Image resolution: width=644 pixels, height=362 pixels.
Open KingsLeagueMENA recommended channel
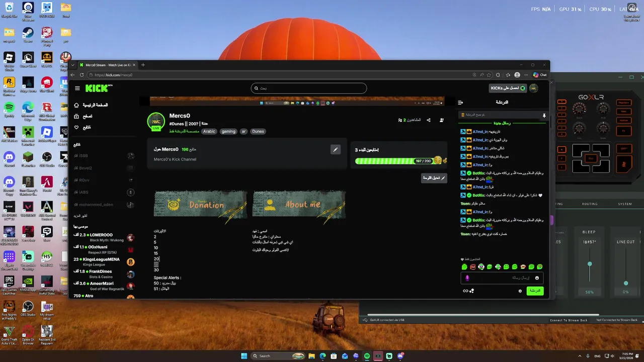tap(104, 261)
